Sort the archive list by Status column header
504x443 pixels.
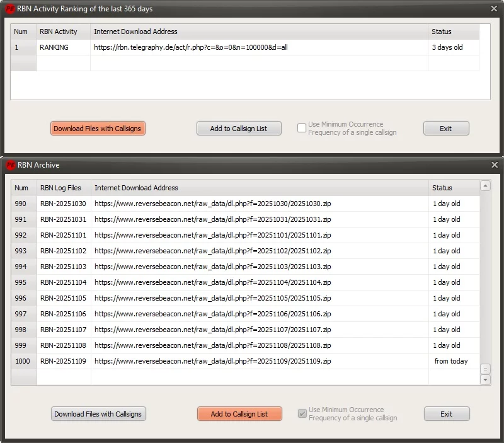442,188
